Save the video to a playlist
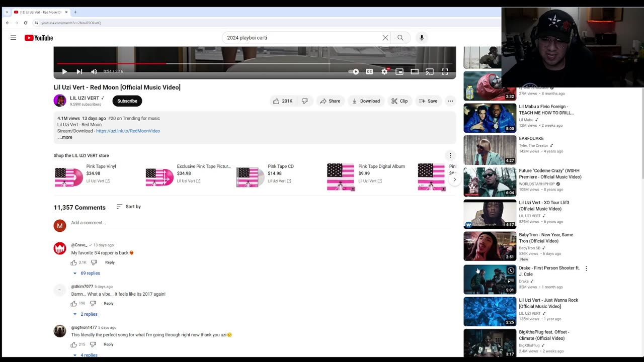The width and height of the screenshot is (644, 362). pos(428,101)
